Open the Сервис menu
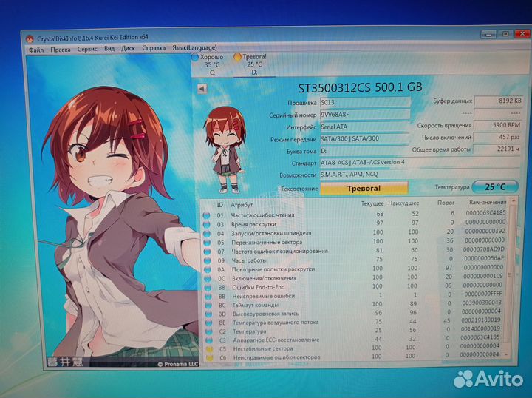The image size is (532, 398). pos(87,49)
